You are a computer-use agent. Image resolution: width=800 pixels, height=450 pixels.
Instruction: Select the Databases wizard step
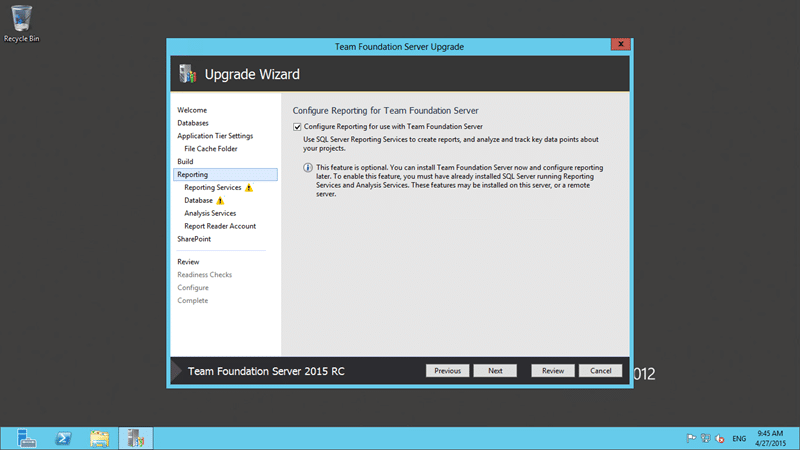(193, 123)
